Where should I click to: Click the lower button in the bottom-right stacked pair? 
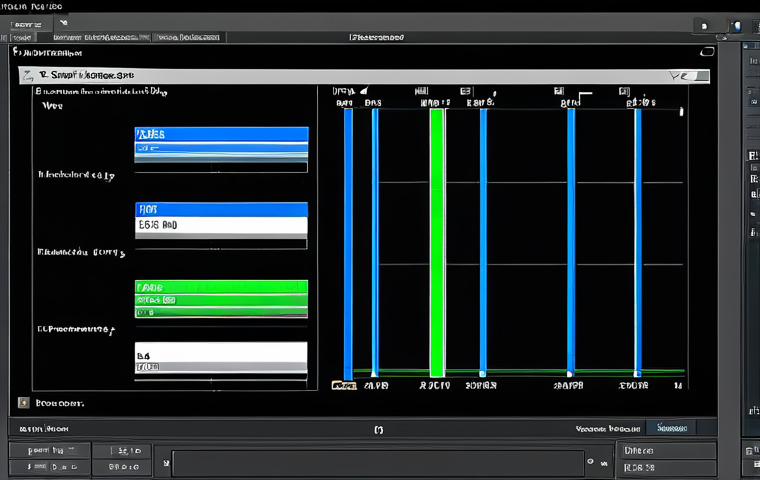point(666,468)
